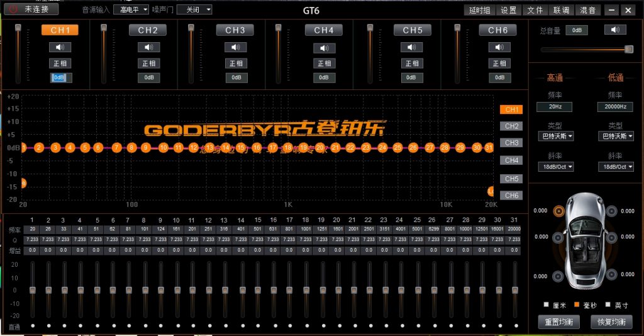644x336 pixels.
Task: Select 厘米 centimeter unit option
Action: click(547, 305)
